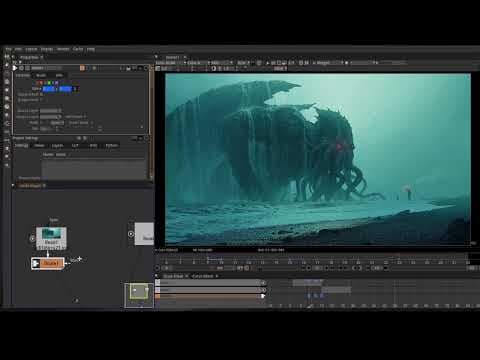
Task: Collapse the Scale node panel with the arrow
Action: tap(15, 68)
